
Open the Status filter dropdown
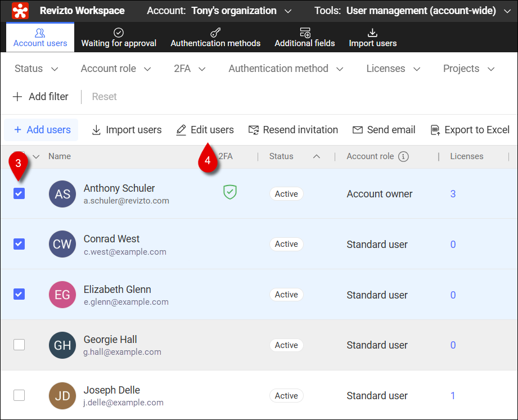(x=37, y=69)
